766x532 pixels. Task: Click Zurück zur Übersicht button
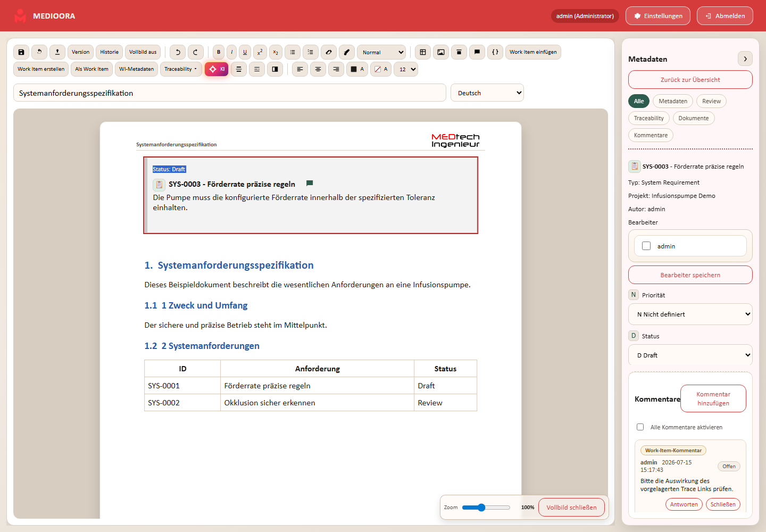pos(690,80)
